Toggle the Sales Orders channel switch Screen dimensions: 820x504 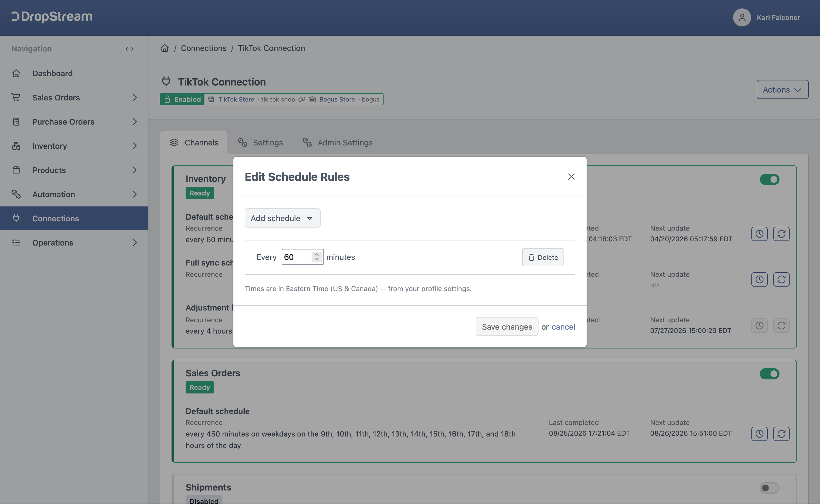click(769, 374)
